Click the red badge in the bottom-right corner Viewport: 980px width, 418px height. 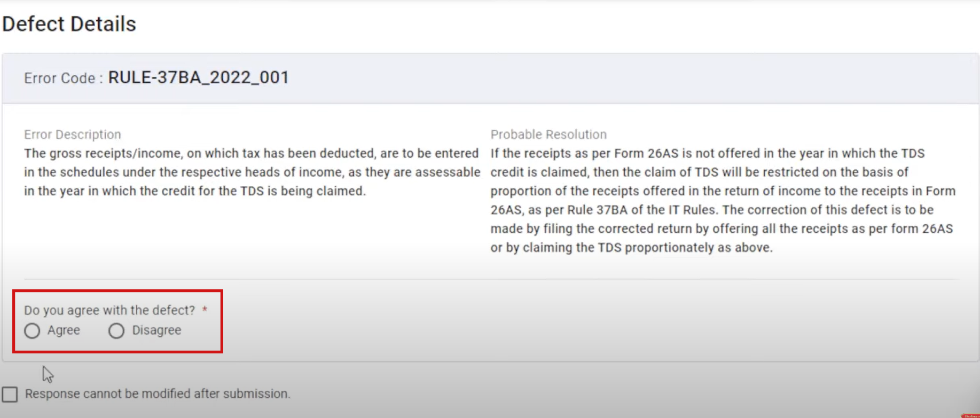tap(970, 415)
